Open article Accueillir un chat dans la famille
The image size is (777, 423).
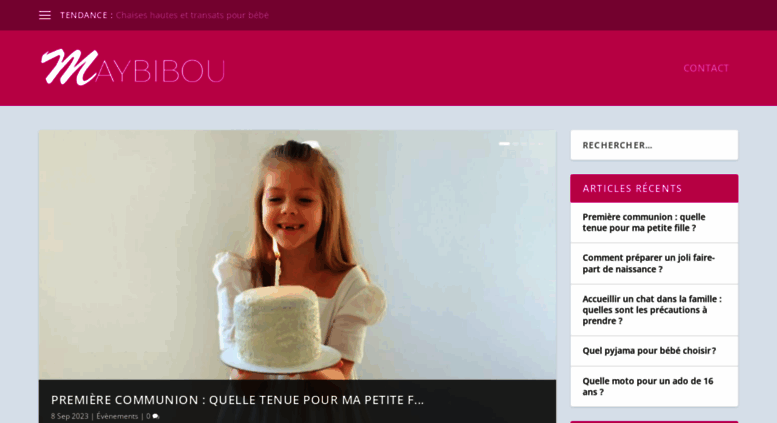click(x=652, y=310)
